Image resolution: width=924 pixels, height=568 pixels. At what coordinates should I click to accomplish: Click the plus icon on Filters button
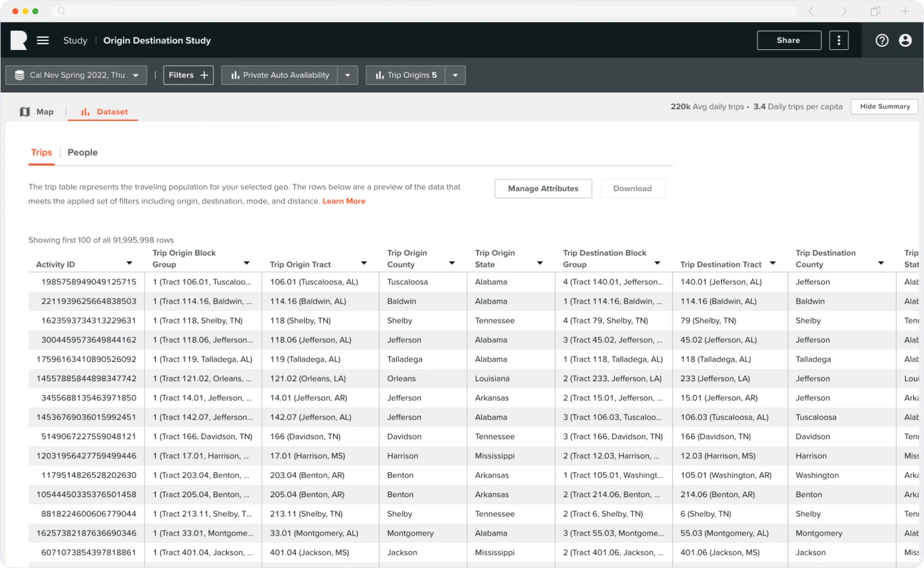tap(204, 75)
